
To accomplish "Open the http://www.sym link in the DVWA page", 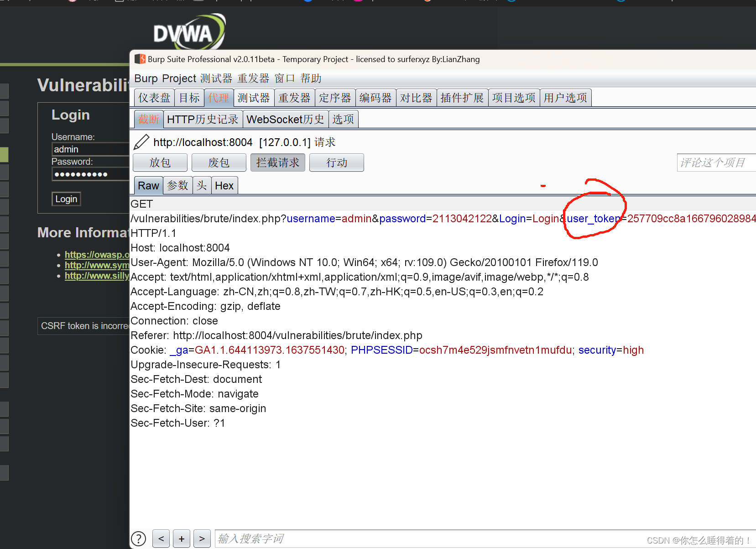I will (x=97, y=265).
